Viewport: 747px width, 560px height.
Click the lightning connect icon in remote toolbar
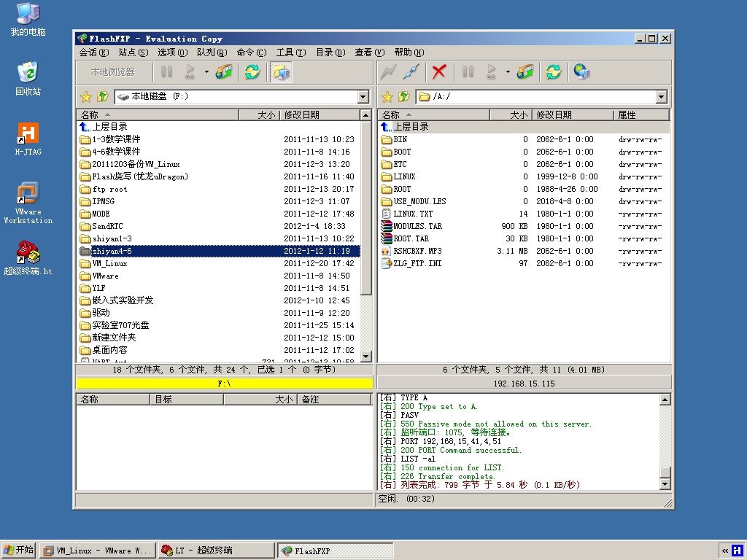[x=388, y=72]
